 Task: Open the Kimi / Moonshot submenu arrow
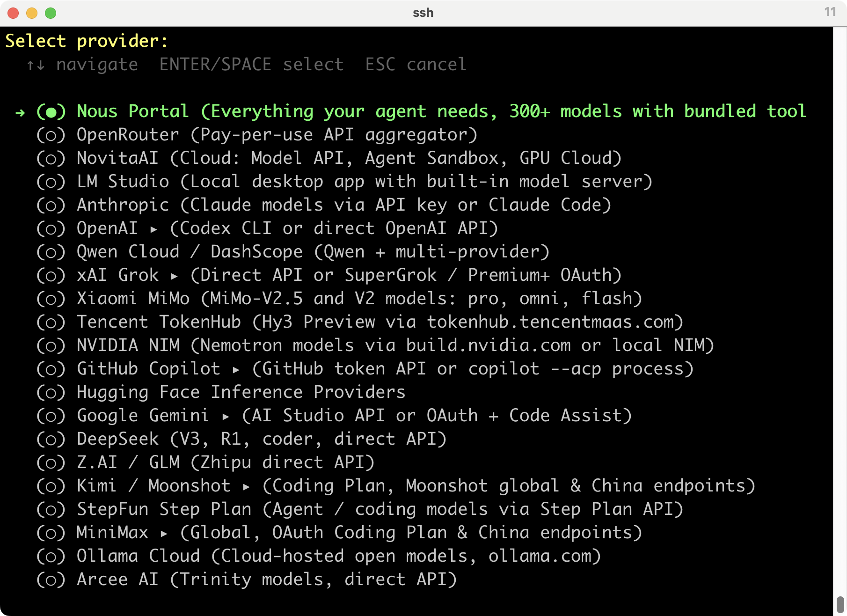click(246, 487)
